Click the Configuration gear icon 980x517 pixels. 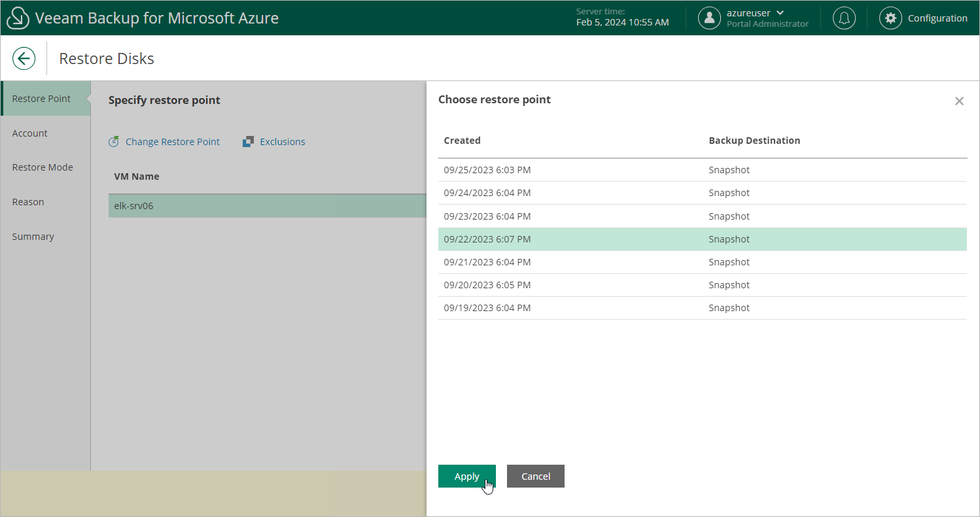click(x=890, y=18)
